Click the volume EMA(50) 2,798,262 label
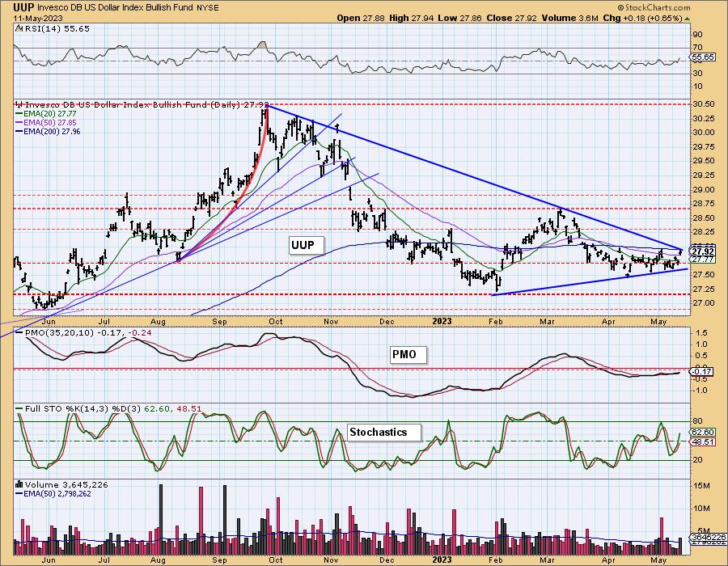 pos(57,493)
